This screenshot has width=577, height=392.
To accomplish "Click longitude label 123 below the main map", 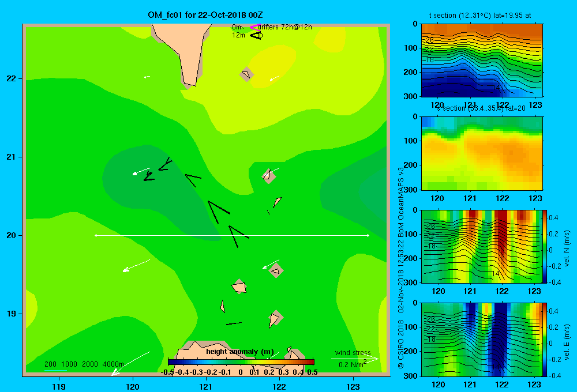I will 353,386.
